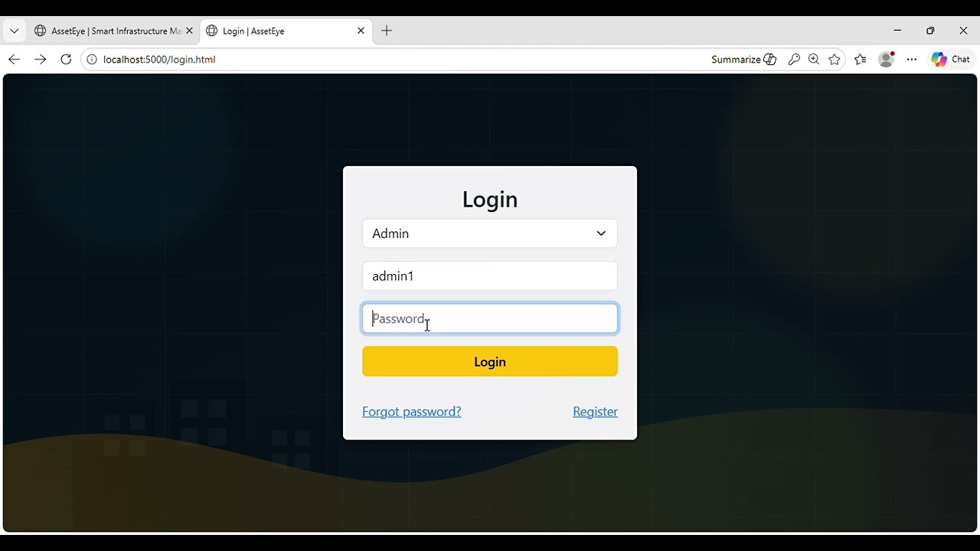
Task: Open the Copilot Chat button
Action: click(x=951, y=60)
